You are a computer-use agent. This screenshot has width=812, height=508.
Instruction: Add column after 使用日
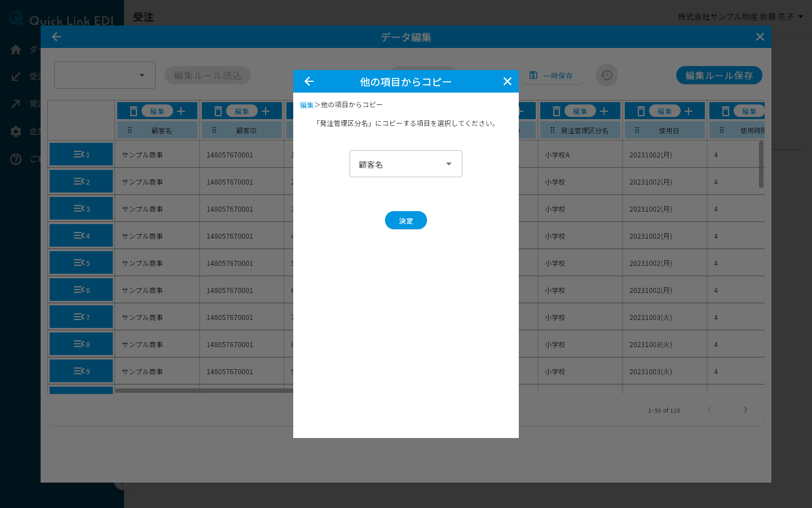point(689,111)
